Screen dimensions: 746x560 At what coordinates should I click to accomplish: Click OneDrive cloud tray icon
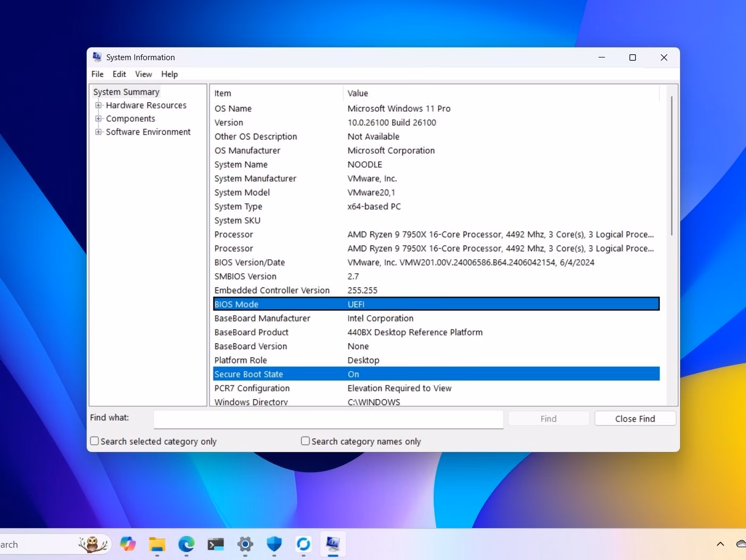click(x=741, y=544)
